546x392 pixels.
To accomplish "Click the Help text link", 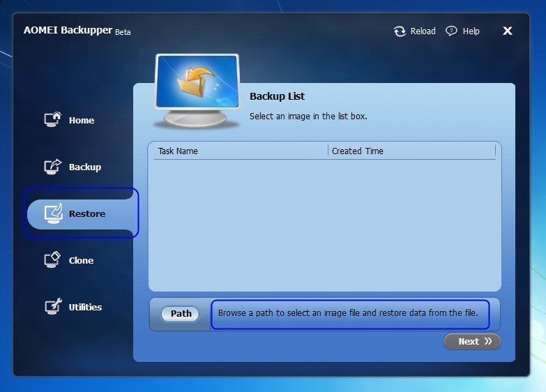I will (471, 31).
